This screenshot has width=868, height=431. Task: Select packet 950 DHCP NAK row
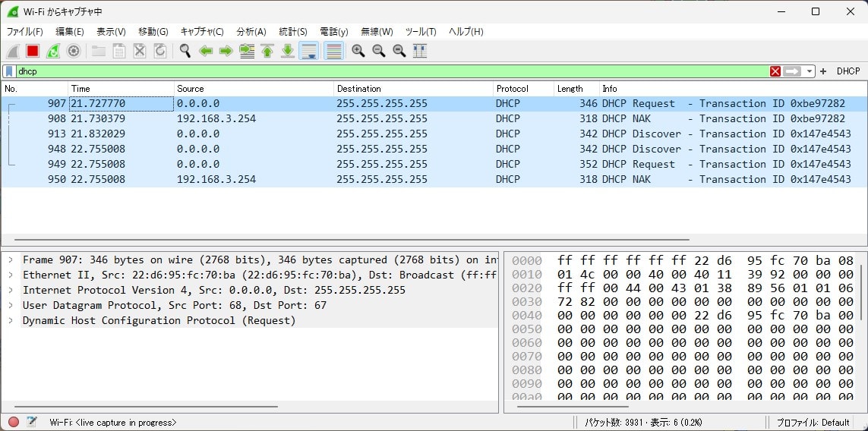[434, 179]
